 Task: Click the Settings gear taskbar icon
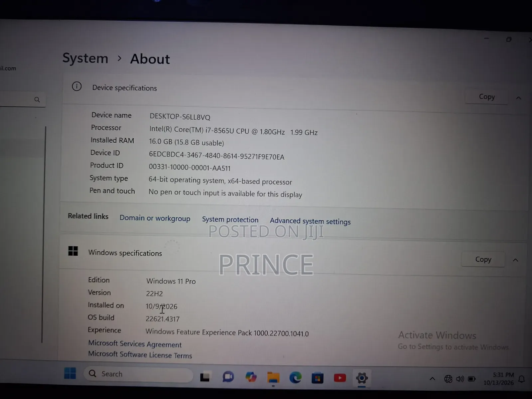pyautogui.click(x=362, y=378)
